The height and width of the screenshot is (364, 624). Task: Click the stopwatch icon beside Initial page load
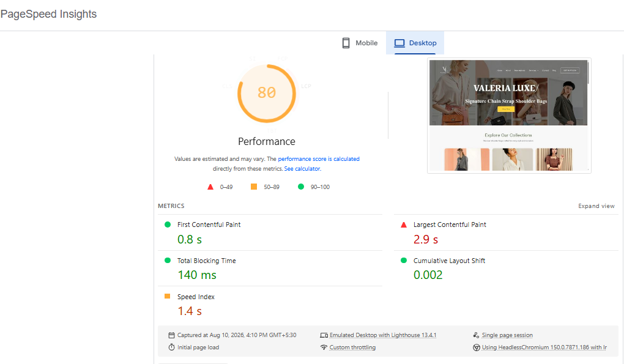click(x=171, y=347)
